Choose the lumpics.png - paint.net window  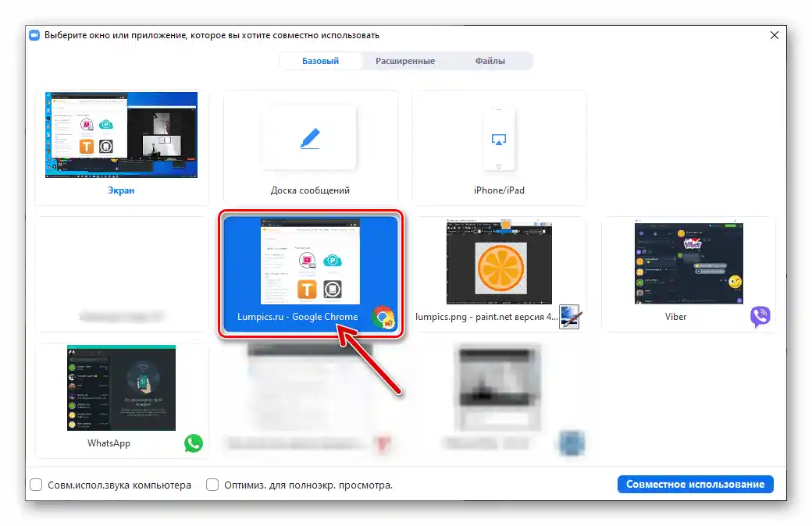(x=500, y=263)
